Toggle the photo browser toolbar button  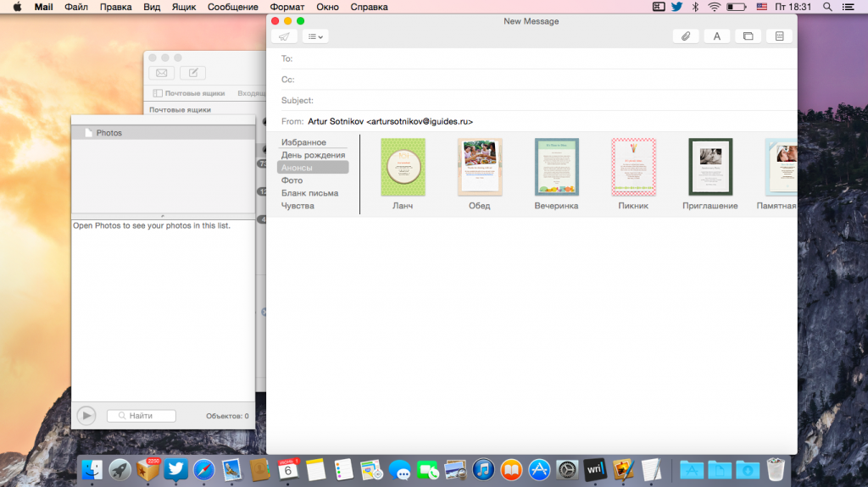click(748, 36)
